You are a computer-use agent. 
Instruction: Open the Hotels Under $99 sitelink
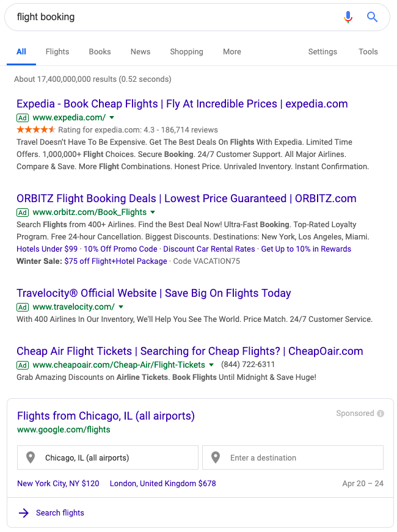(43, 249)
